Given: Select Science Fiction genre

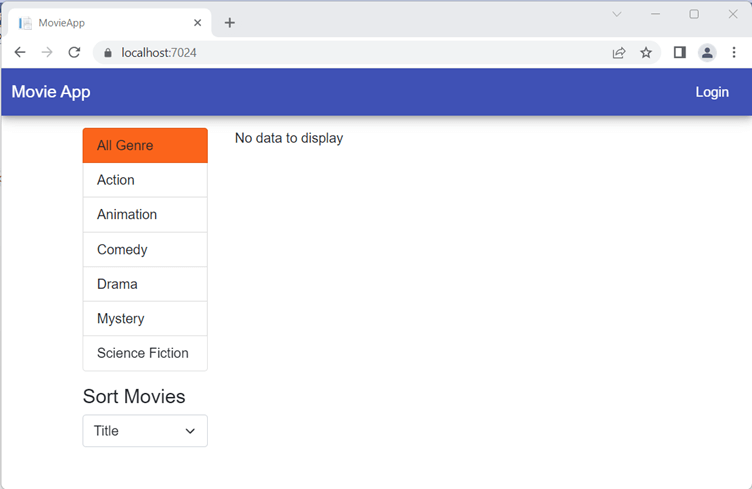Looking at the screenshot, I should click(145, 353).
